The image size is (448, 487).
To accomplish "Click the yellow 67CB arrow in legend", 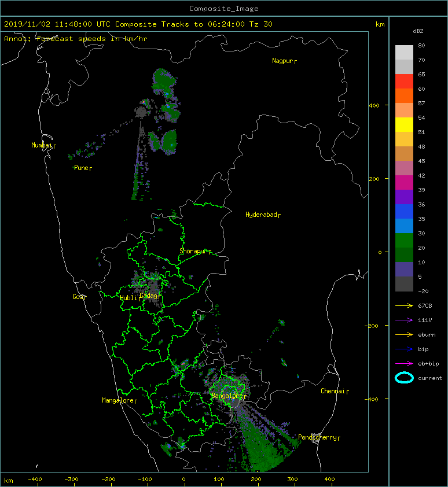I will 404,306.
